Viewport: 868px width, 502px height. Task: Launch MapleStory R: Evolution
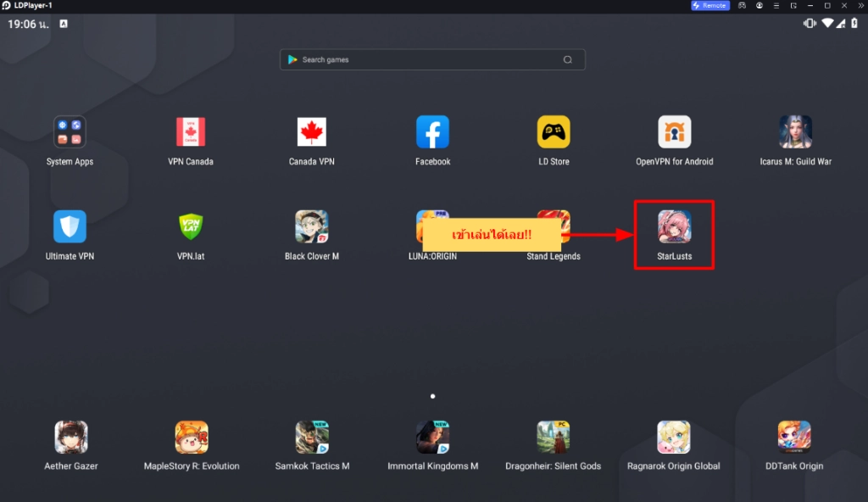192,438
